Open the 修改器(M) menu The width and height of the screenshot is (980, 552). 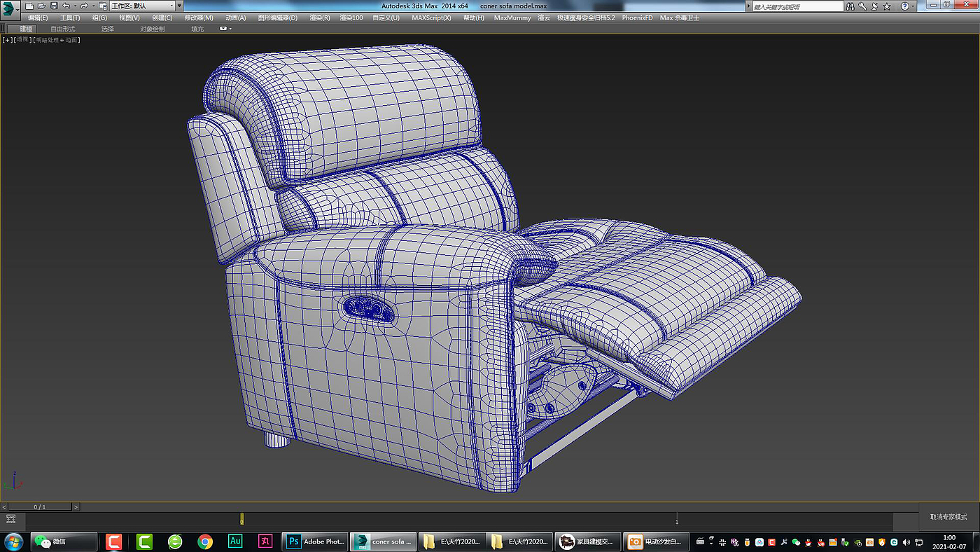[x=199, y=18]
